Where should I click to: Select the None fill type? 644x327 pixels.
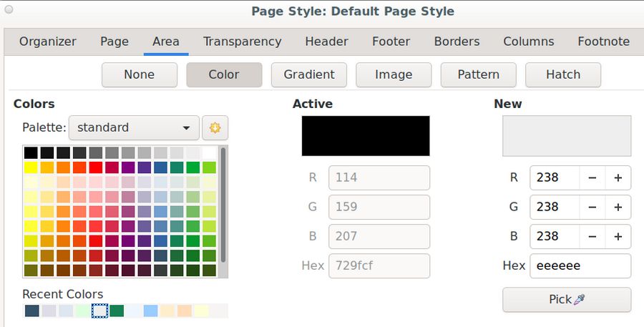pos(140,74)
